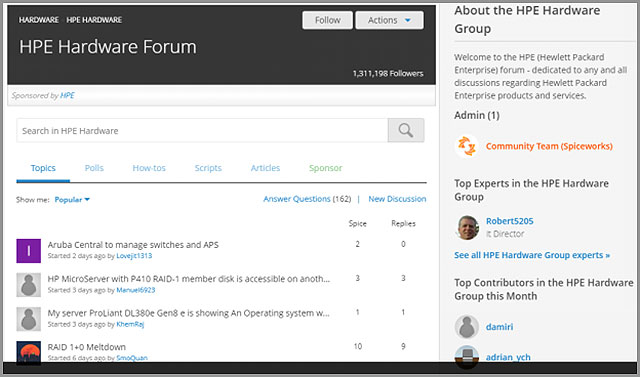View SmoQuan's user profile
The width and height of the screenshot is (640, 377).
132,358
